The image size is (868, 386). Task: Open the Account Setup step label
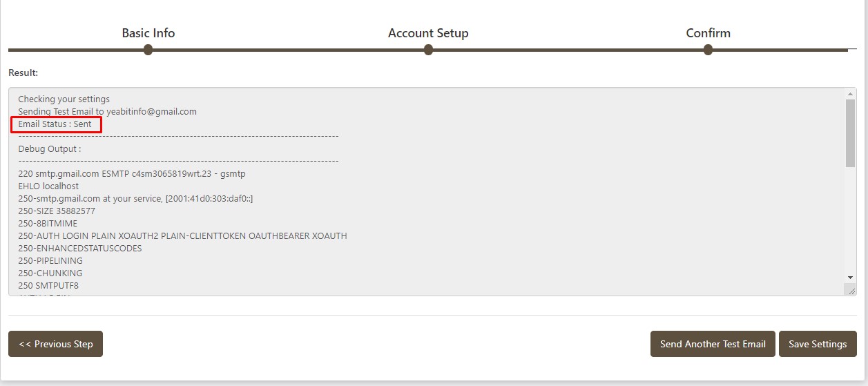(428, 33)
